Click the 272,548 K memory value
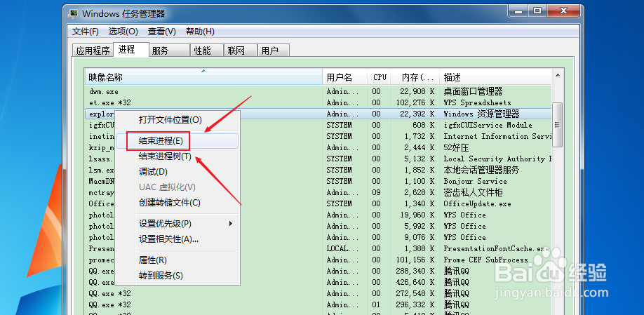Image resolution: width=644 pixels, height=315 pixels. [416, 294]
